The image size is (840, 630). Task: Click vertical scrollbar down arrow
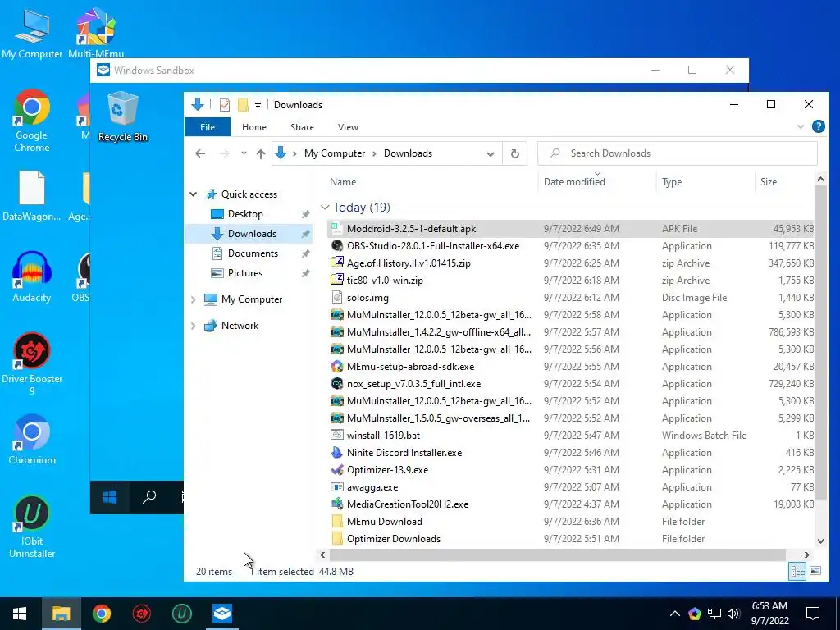tap(820, 541)
